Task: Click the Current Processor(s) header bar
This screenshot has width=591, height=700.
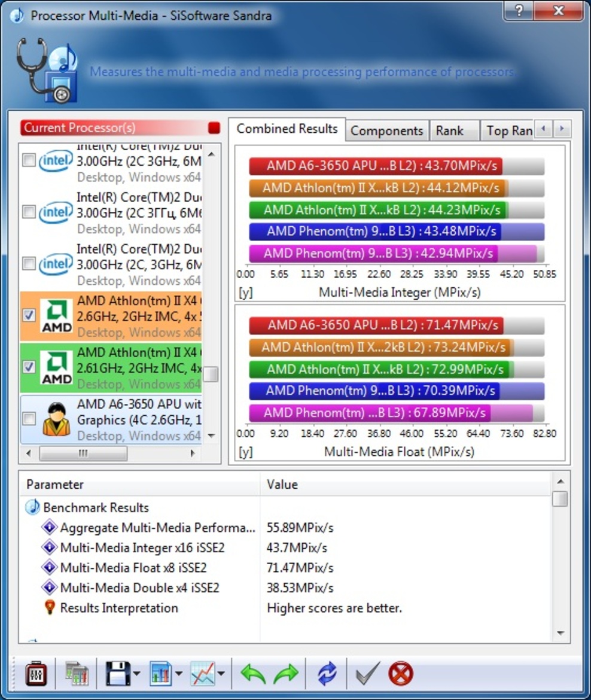Action: (121, 127)
